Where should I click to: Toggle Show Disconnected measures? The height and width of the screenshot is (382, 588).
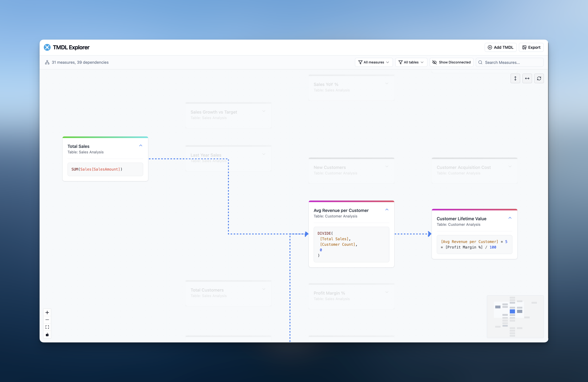tap(451, 62)
